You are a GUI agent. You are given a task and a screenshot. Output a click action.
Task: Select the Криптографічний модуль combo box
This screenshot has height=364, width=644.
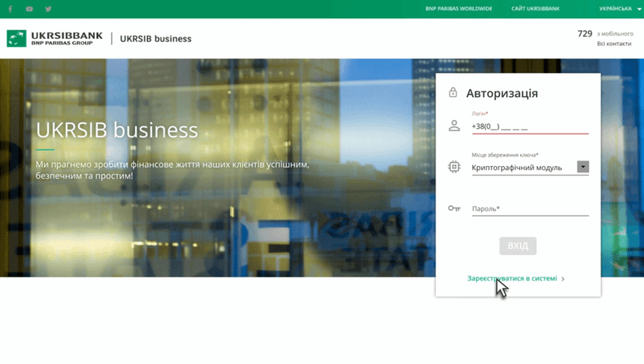(523, 168)
